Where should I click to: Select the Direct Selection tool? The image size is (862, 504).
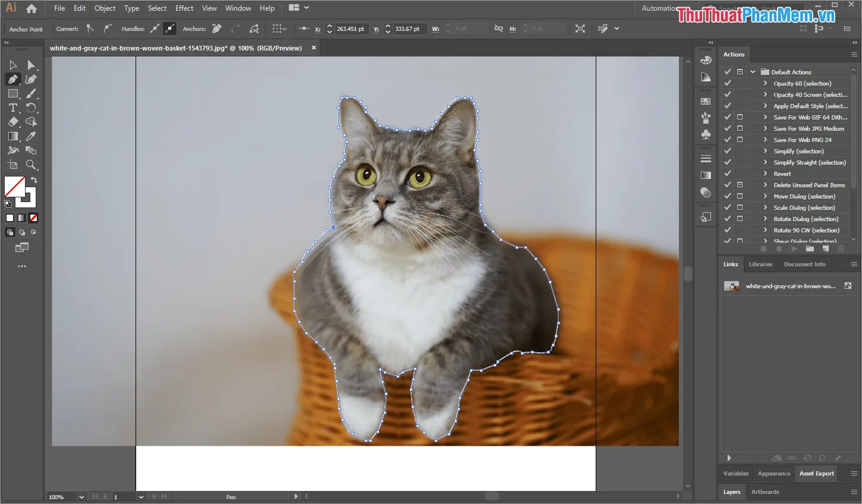click(31, 65)
